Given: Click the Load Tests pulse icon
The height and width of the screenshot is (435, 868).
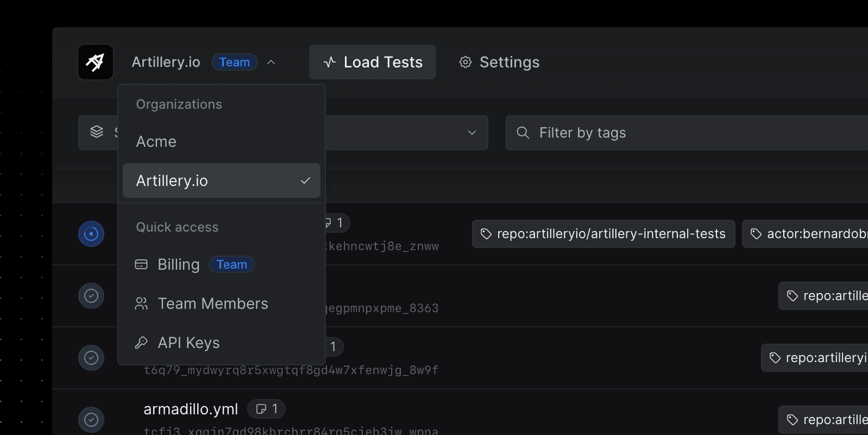Looking at the screenshot, I should tap(330, 62).
